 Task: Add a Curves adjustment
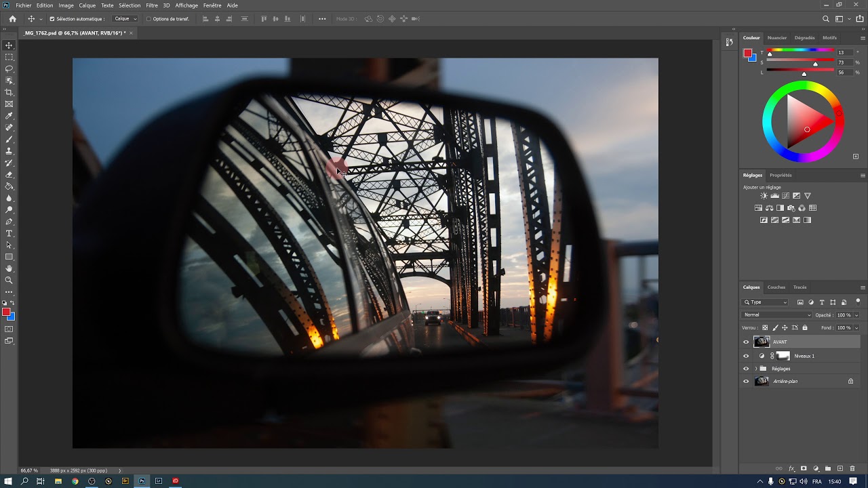tap(786, 196)
